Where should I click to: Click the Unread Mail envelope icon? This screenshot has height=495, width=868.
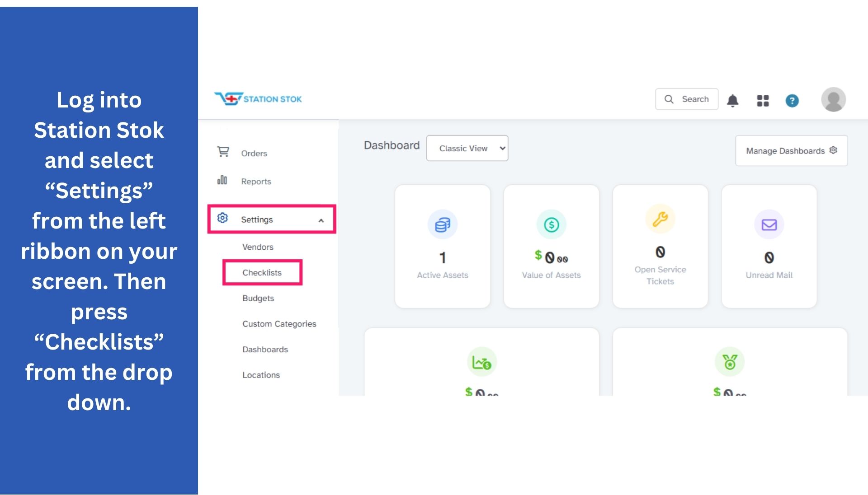[769, 224]
